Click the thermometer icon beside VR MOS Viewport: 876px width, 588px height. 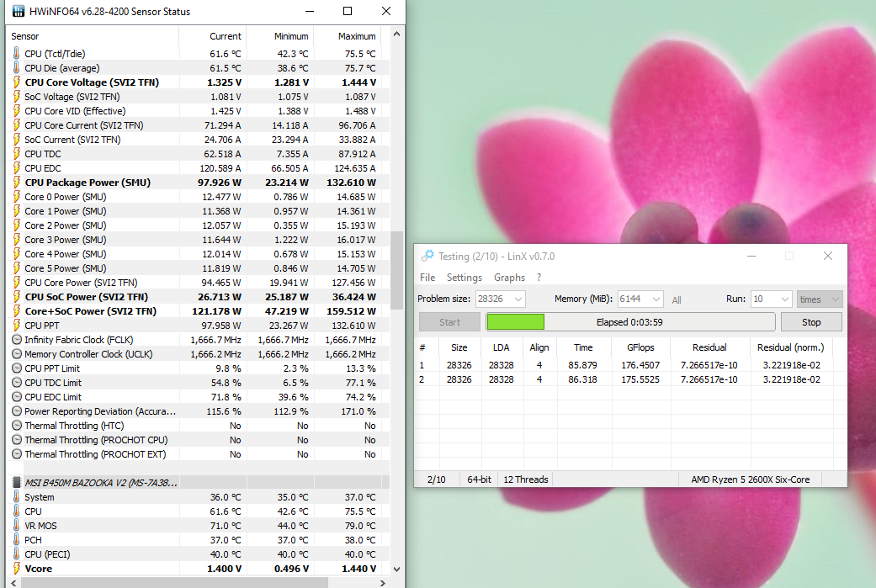[17, 526]
